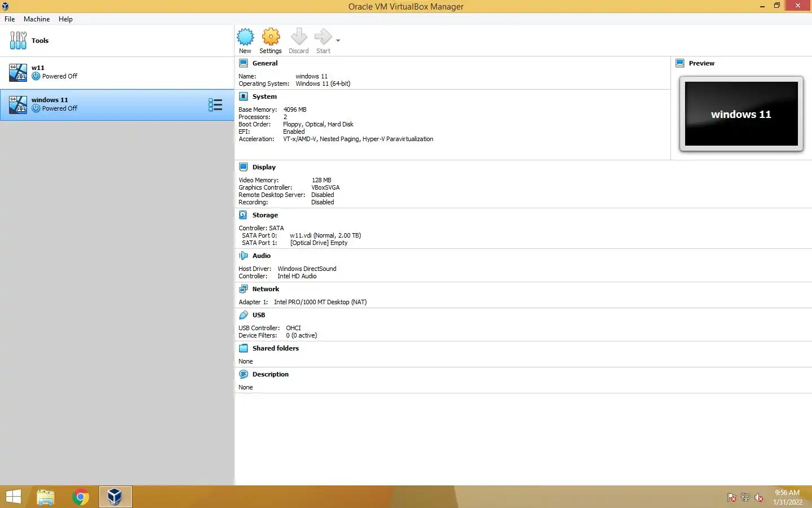Click the OHCI USB controller value

293,328
